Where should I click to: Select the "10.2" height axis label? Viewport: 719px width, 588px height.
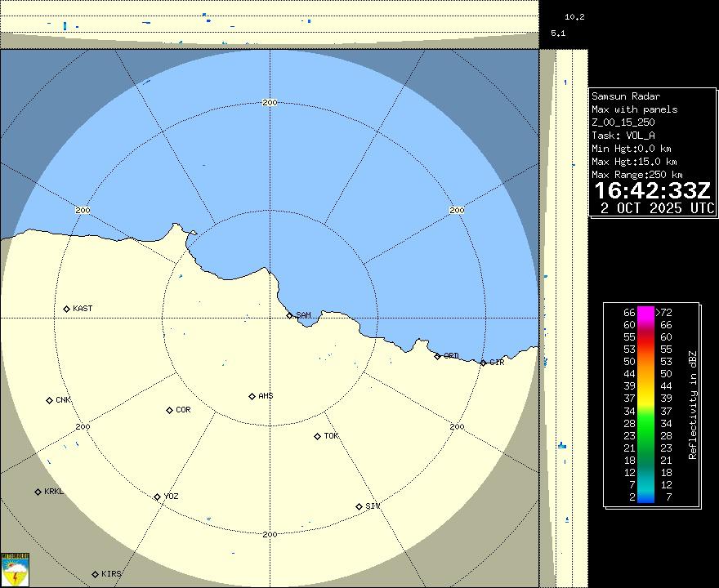point(574,17)
